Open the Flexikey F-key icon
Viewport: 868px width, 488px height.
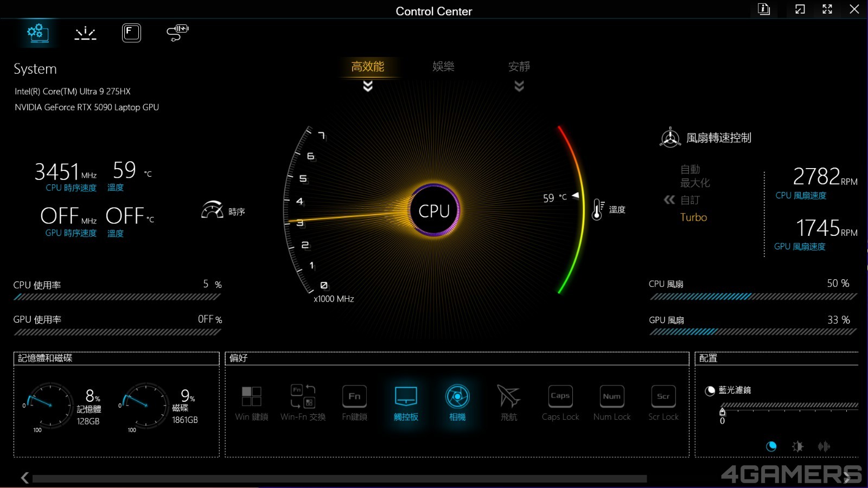[131, 33]
